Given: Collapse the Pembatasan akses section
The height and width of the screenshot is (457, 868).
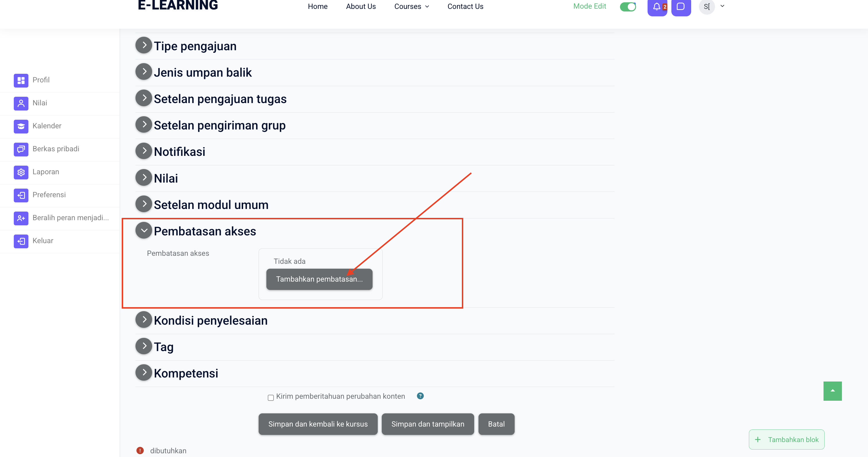Looking at the screenshot, I should 144,231.
